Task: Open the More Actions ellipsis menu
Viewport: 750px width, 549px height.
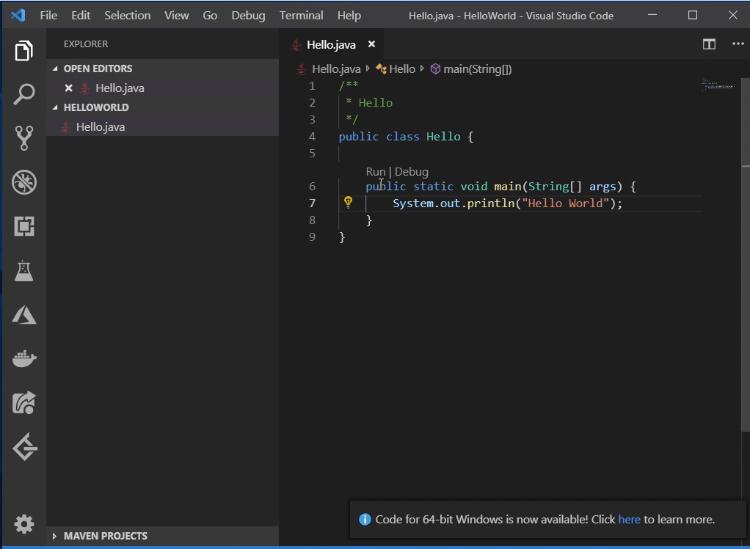Action: [x=738, y=44]
